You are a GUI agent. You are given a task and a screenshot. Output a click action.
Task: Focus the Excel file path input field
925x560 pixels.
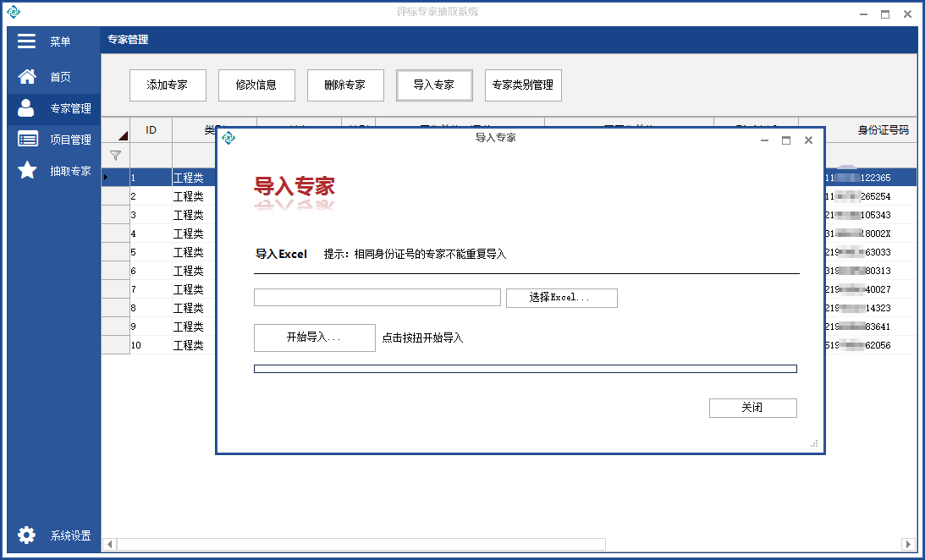377,297
